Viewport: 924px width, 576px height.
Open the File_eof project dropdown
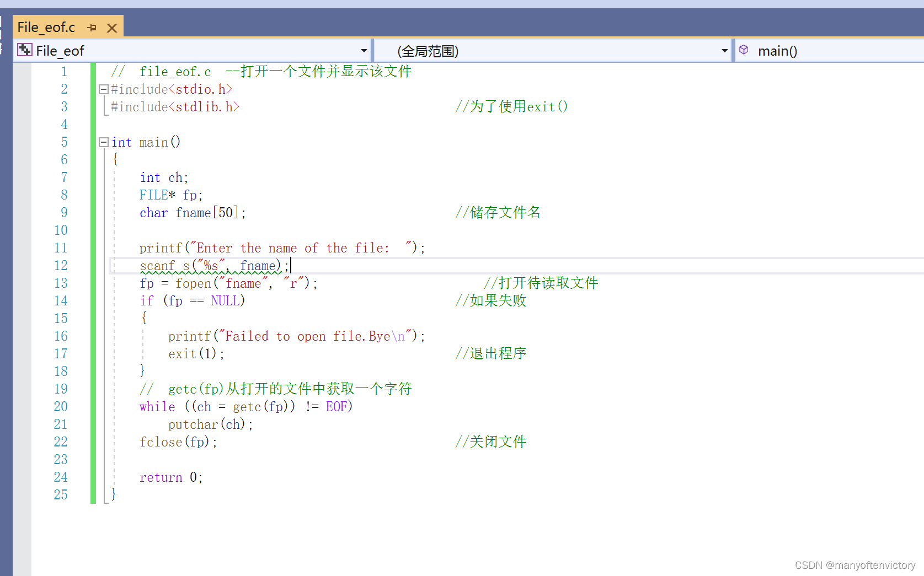coord(364,51)
